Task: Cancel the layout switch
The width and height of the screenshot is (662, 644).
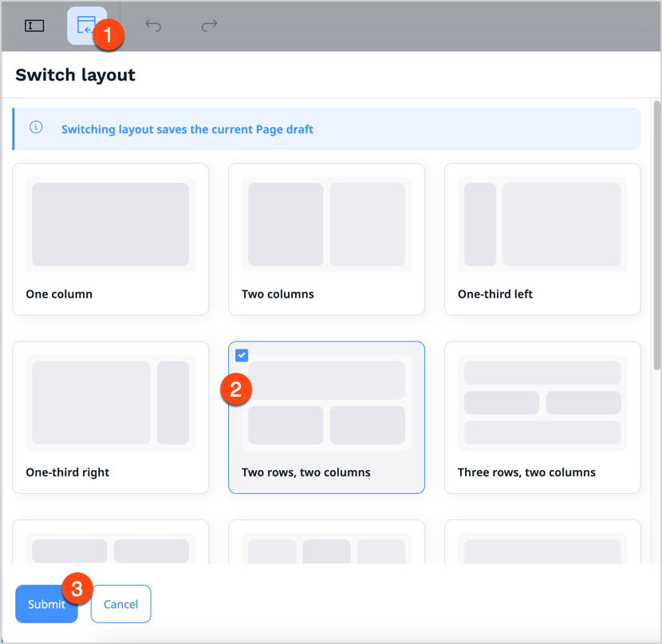Action: tap(120, 604)
